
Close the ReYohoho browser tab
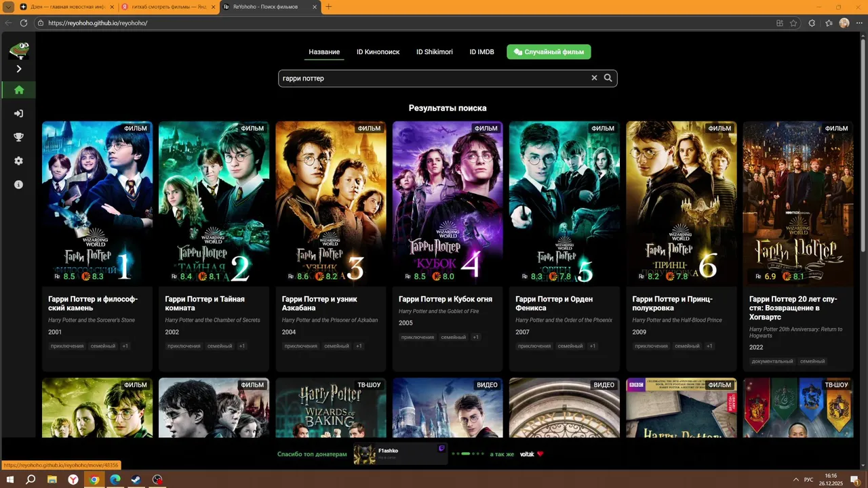click(314, 7)
